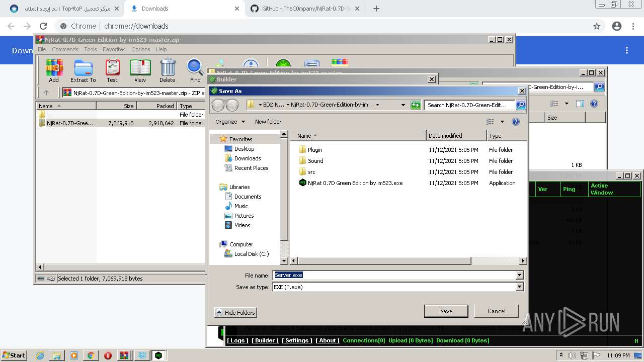
Task: Click the Save As search magnifier icon
Action: click(x=521, y=105)
